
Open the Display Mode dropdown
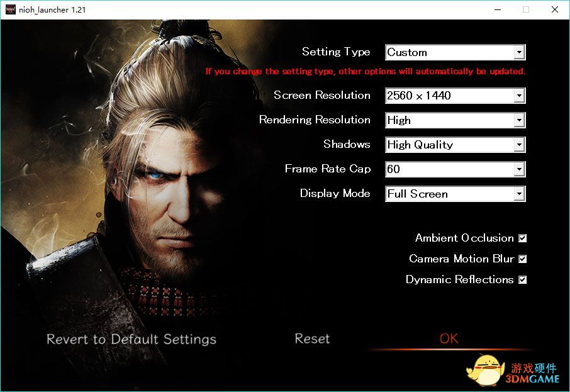(455, 194)
